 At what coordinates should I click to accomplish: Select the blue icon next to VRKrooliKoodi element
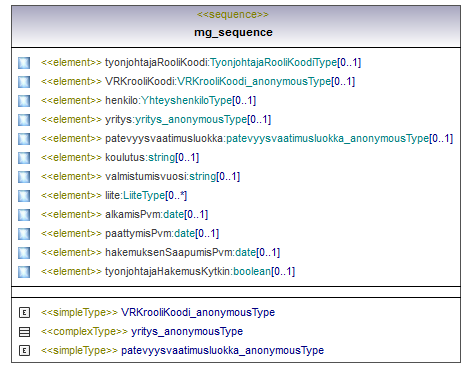[x=24, y=82]
